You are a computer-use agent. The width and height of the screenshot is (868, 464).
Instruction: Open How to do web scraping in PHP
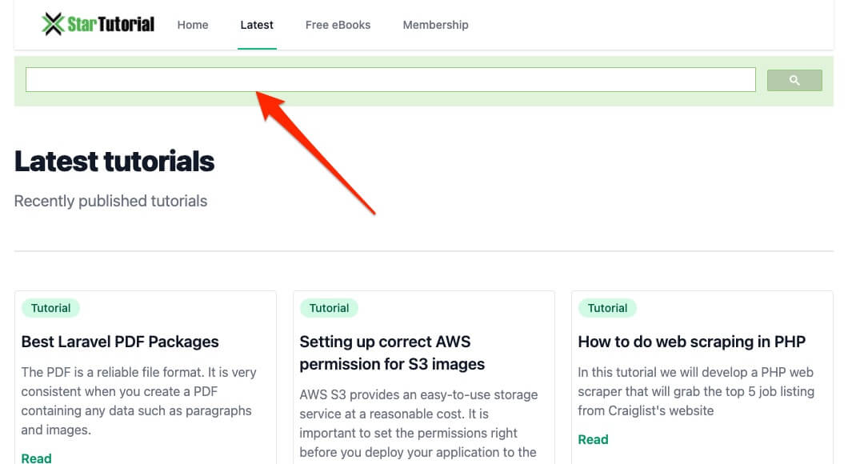[691, 342]
